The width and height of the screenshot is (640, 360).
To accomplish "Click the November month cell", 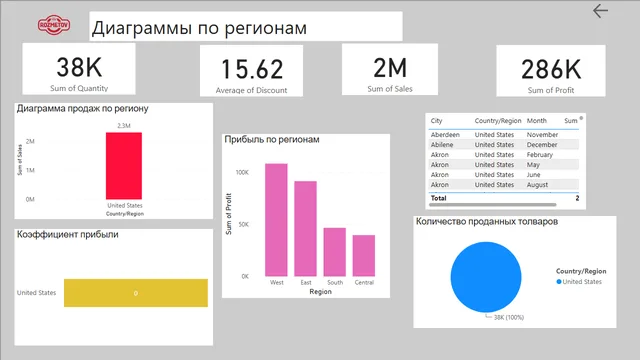I will point(542,135).
